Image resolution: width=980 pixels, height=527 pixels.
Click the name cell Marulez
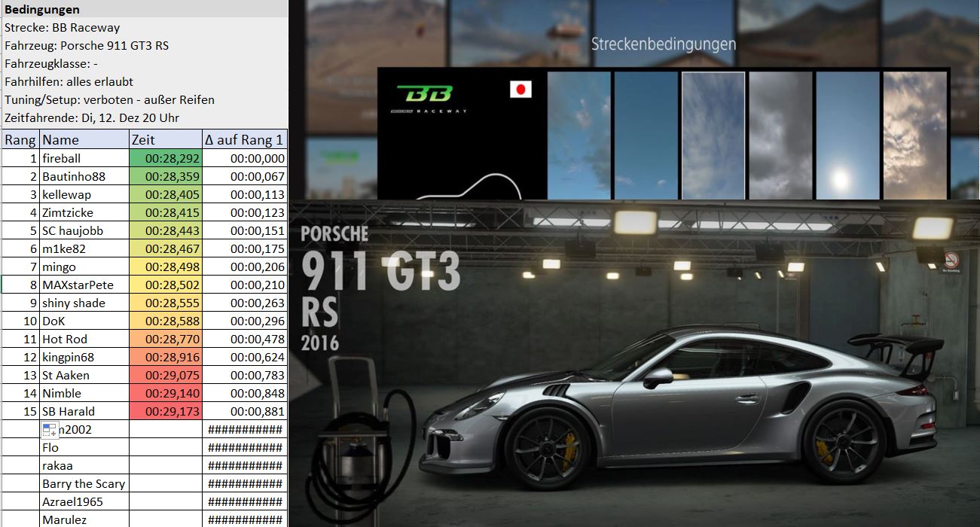tap(84, 519)
